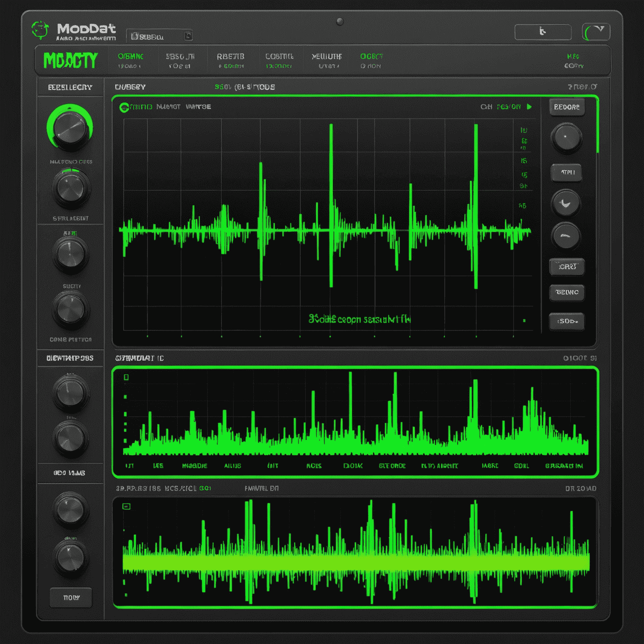Viewport: 644px width, 644px height.
Task: Adjust the large green-ringed knob
Action: pyautogui.click(x=70, y=128)
